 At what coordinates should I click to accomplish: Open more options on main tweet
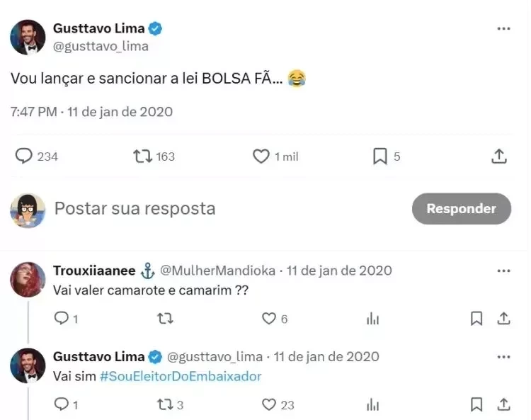(x=503, y=29)
